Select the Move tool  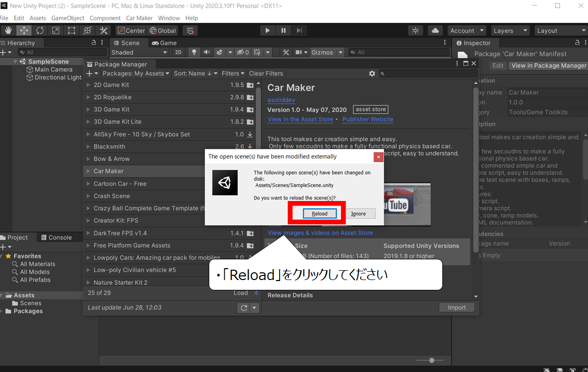(x=24, y=31)
